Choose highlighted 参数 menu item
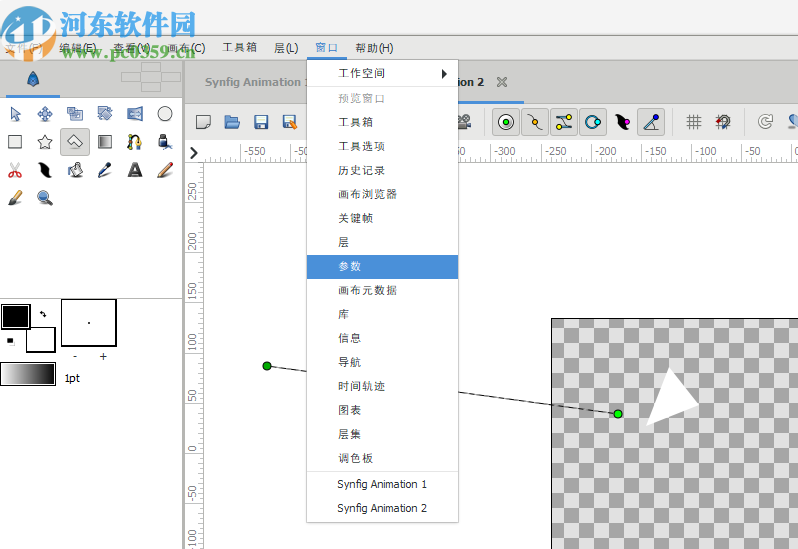798x549 pixels. (383, 267)
